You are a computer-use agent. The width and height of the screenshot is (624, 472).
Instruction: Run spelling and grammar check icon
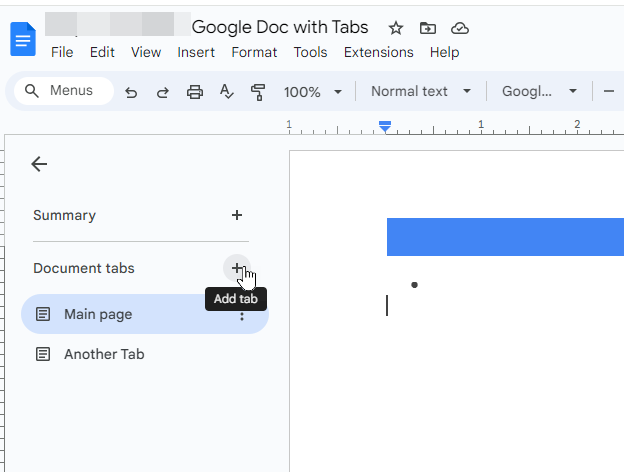(x=226, y=92)
